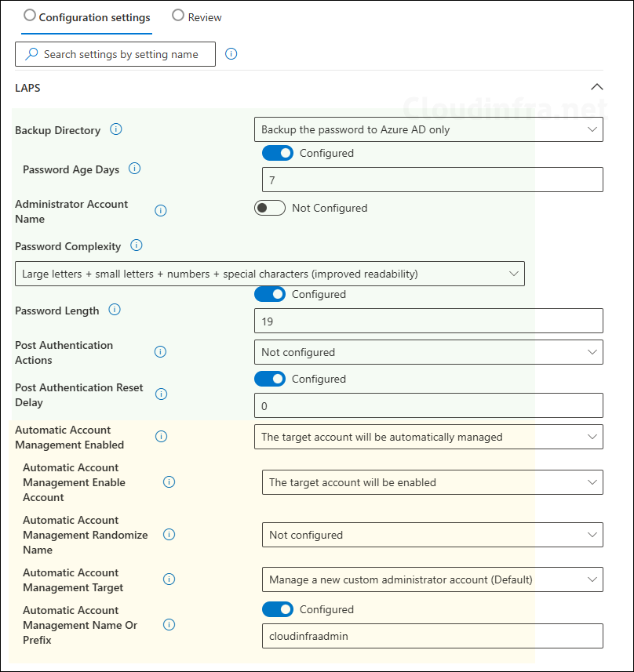
Task: Focus the Search settings by setting name field
Action: pos(115,54)
